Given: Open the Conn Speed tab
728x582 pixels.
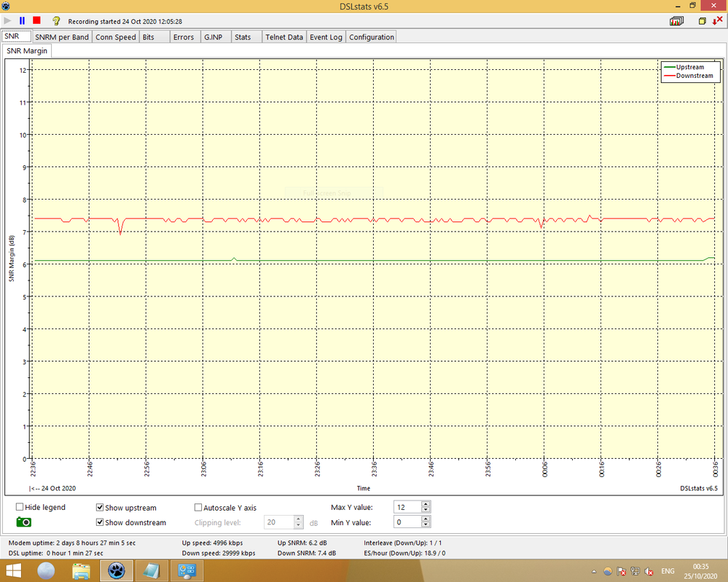Looking at the screenshot, I should 116,37.
